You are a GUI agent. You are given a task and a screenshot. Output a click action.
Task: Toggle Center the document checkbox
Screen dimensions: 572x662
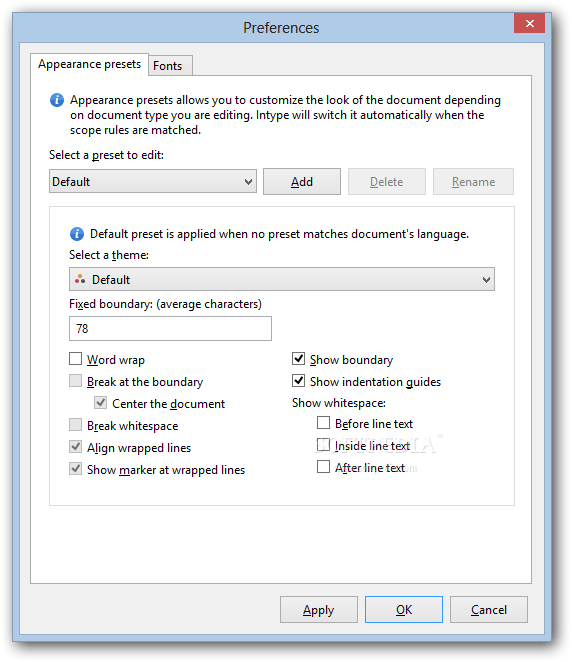click(100, 403)
